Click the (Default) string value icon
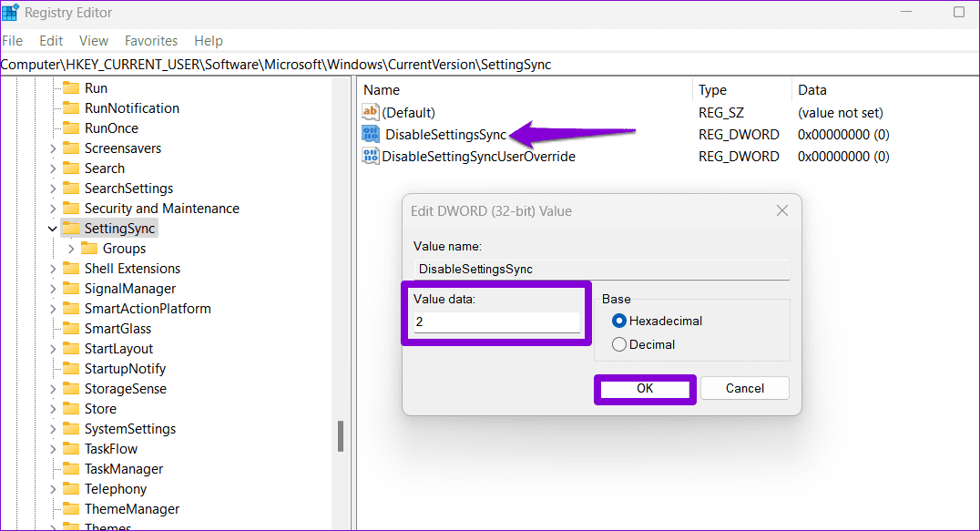 371,112
